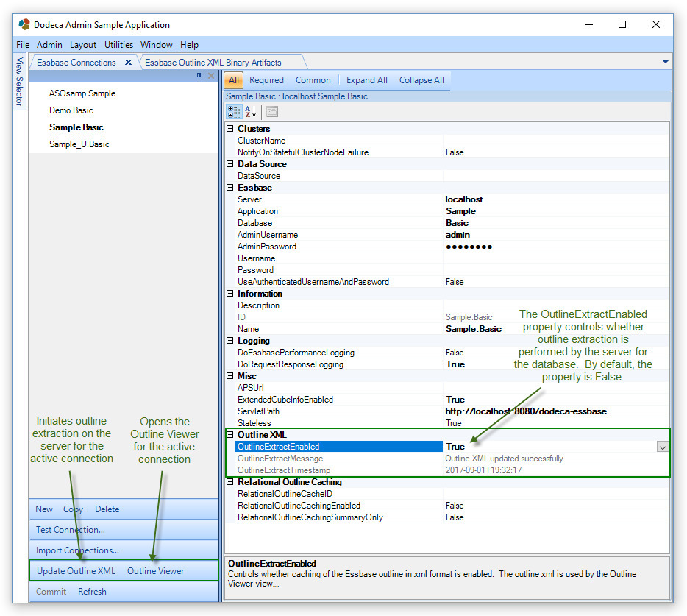
Task: Click Copy connection button
Action: 73,509
